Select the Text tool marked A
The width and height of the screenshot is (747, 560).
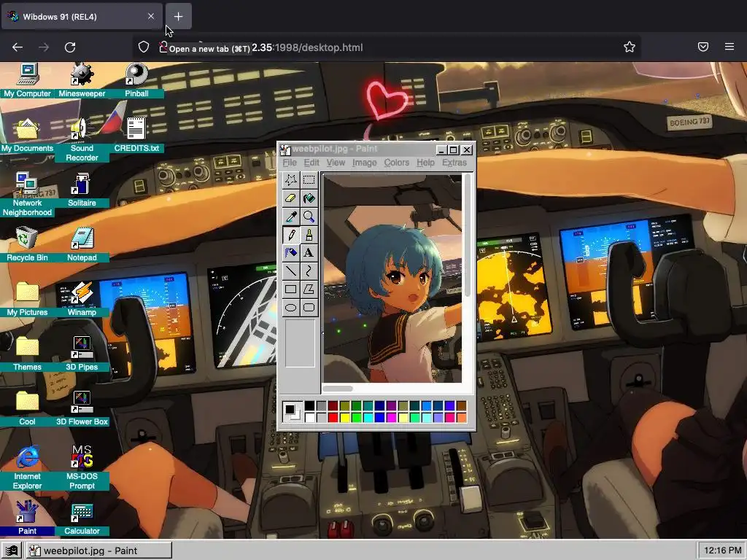pos(309,253)
